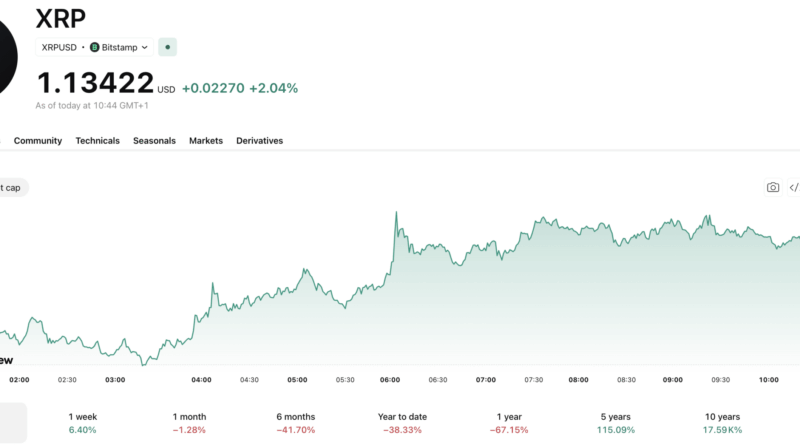Click the chart's price spike above 06:00
The image size is (800, 445).
click(396, 213)
